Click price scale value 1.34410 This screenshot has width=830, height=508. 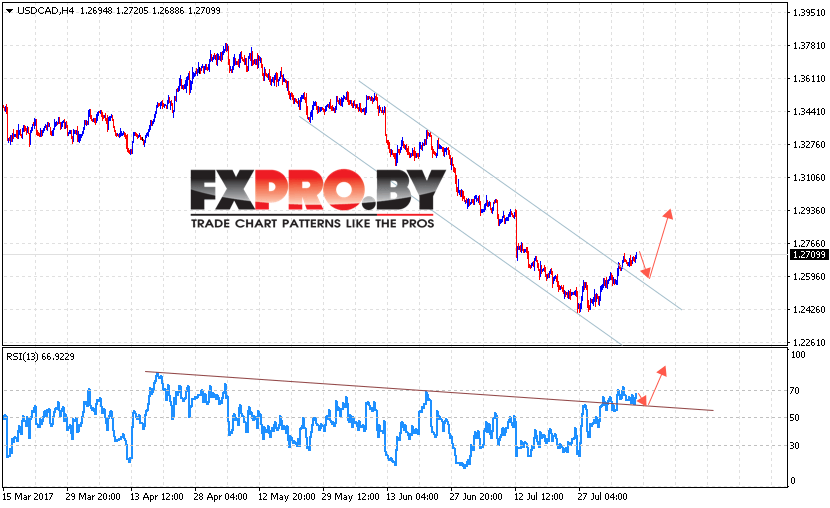pyautogui.click(x=809, y=111)
